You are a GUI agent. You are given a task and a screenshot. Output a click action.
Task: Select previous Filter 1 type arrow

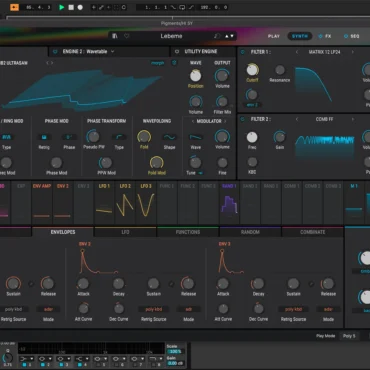click(x=297, y=52)
